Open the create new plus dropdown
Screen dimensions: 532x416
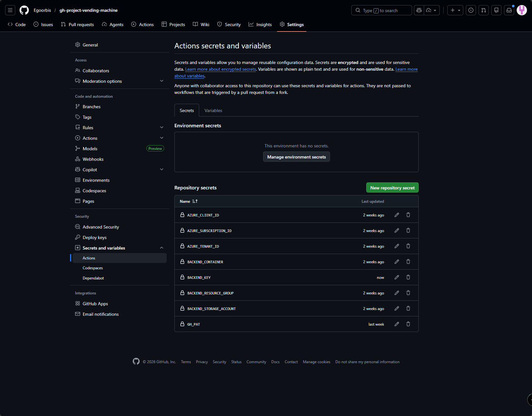[455, 10]
